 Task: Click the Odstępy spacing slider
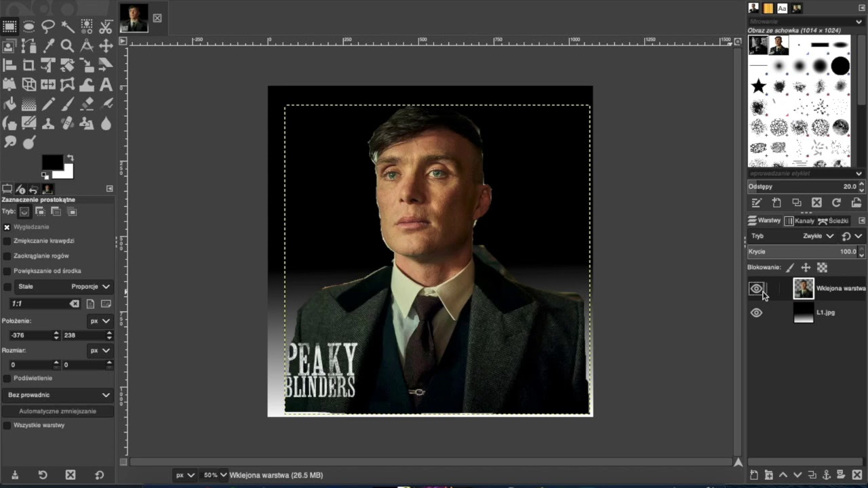pos(803,186)
